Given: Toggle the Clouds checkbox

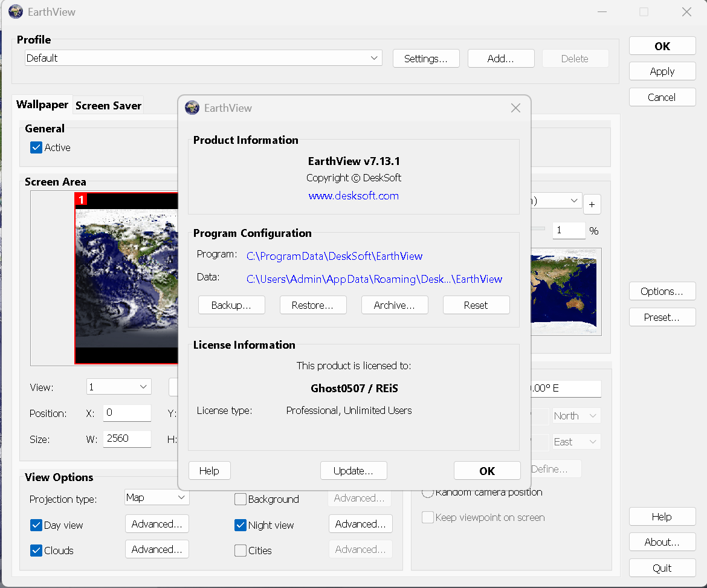Looking at the screenshot, I should click(36, 550).
